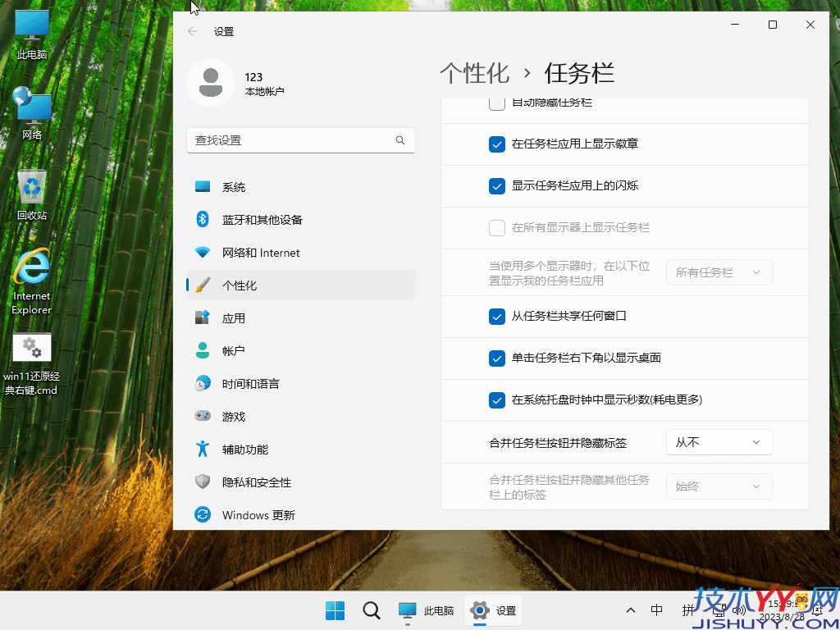The height and width of the screenshot is (630, 840).
Task: Enable 自动隐藏任务栏
Action: tap(496, 103)
